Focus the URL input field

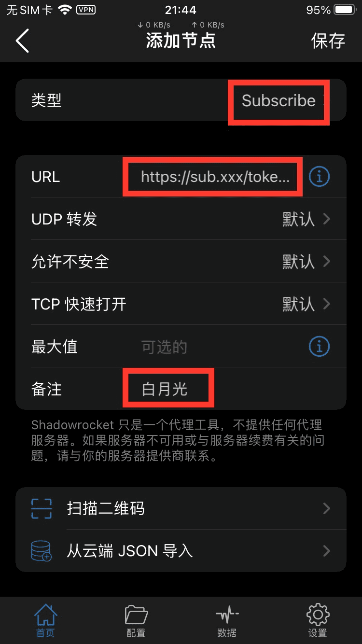[215, 177]
